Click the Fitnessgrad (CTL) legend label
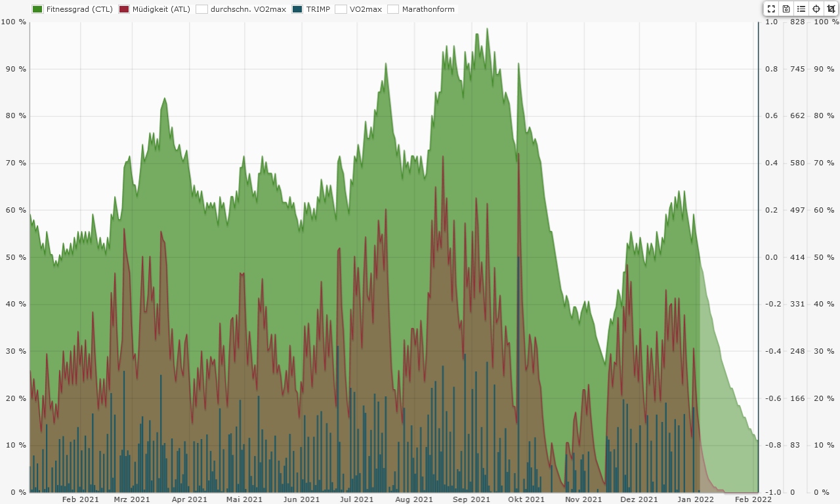This screenshot has height=504, width=840. (x=79, y=9)
